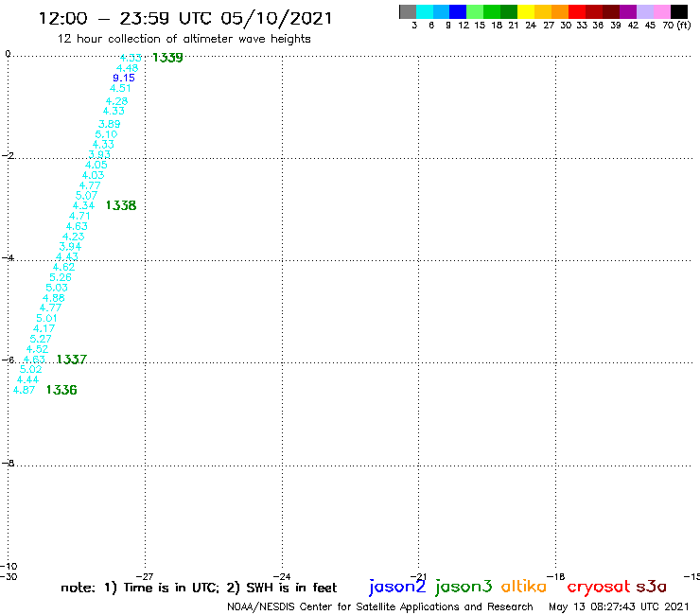Click the wave height value 4.23
Viewport: 700px width, 615px height.
click(73, 237)
